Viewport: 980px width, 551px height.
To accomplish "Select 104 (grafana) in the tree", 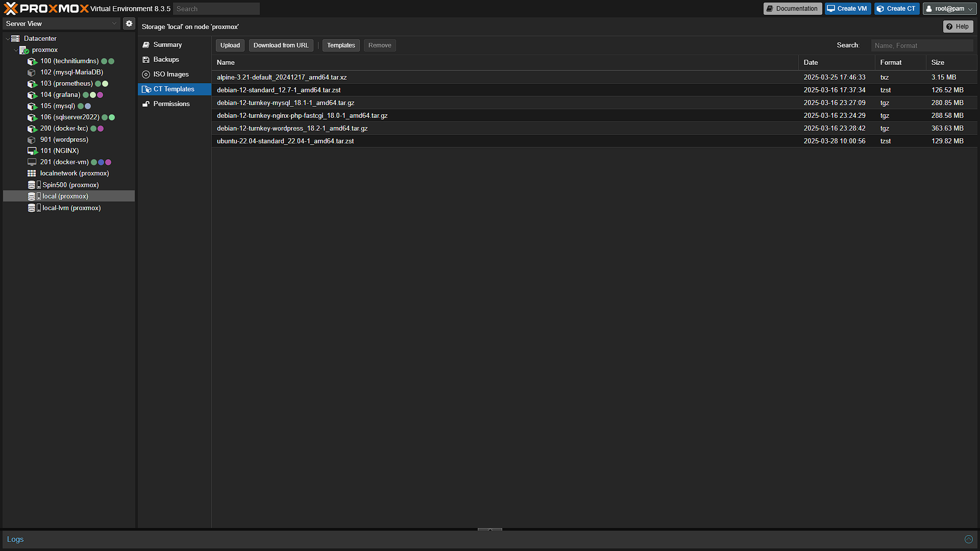I will (x=69, y=95).
